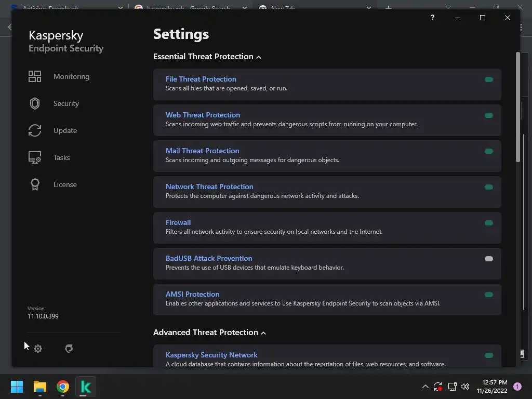This screenshot has width=532, height=399.
Task: Toggle Network Threat Protection switch
Action: point(489,187)
